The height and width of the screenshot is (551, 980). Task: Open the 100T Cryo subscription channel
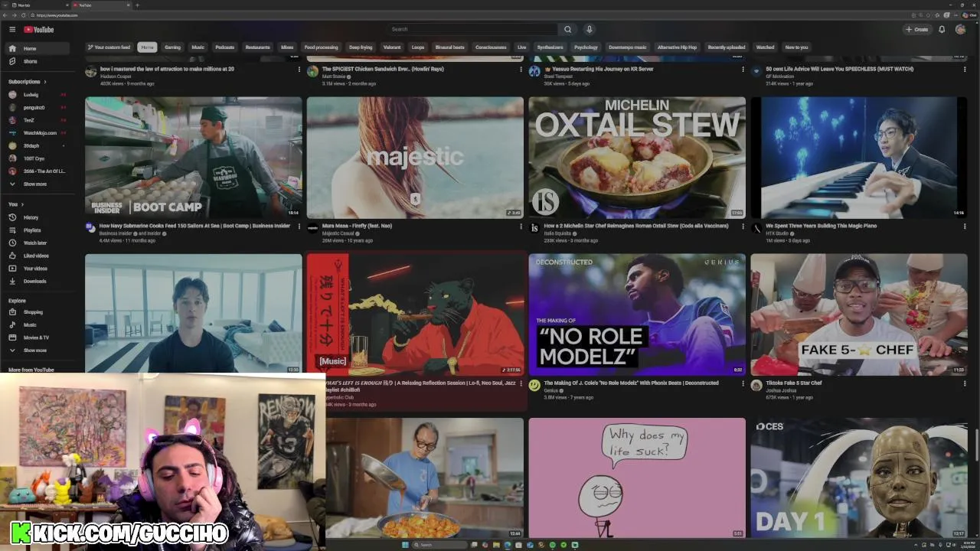pos(38,158)
